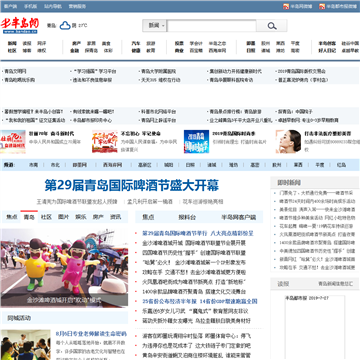The height and width of the screenshot is (360, 360).
Task: Switch to the 社区 tab above the photo
Action: point(46,217)
